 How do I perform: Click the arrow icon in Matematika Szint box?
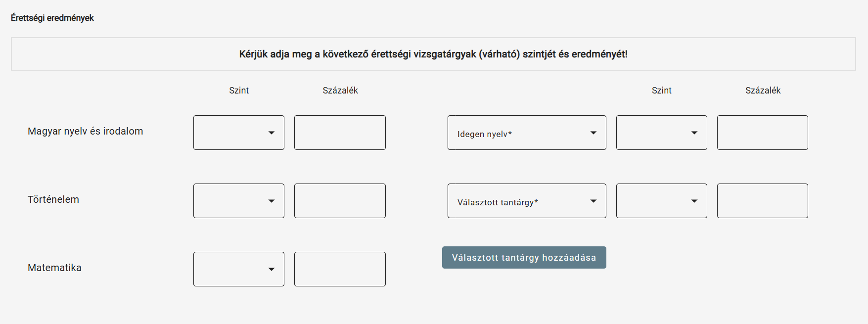tap(272, 269)
